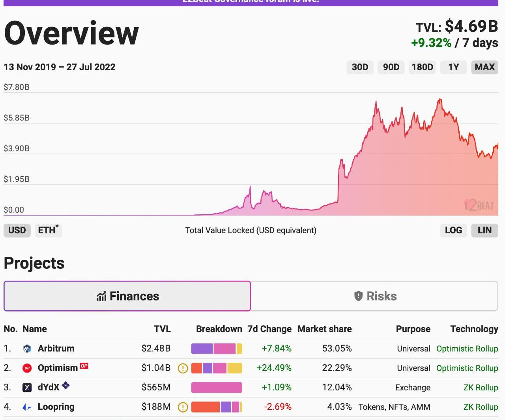505x420 pixels.
Task: Click the Overview page heading
Action: pos(71,34)
